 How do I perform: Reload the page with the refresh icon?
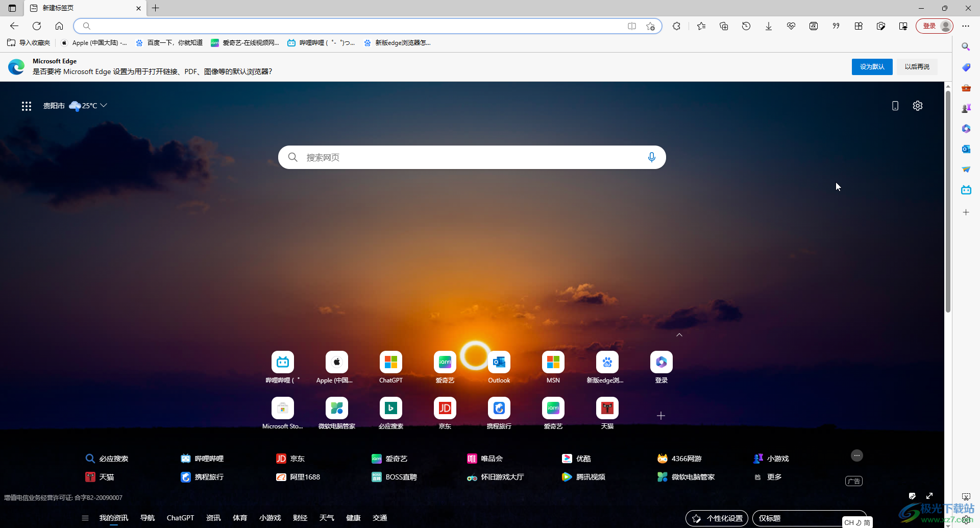click(37, 26)
